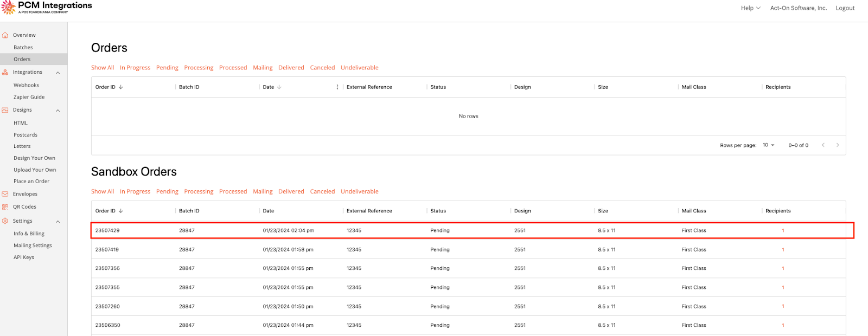Go to the previous page of the Orders table
The height and width of the screenshot is (336, 868).
click(823, 145)
